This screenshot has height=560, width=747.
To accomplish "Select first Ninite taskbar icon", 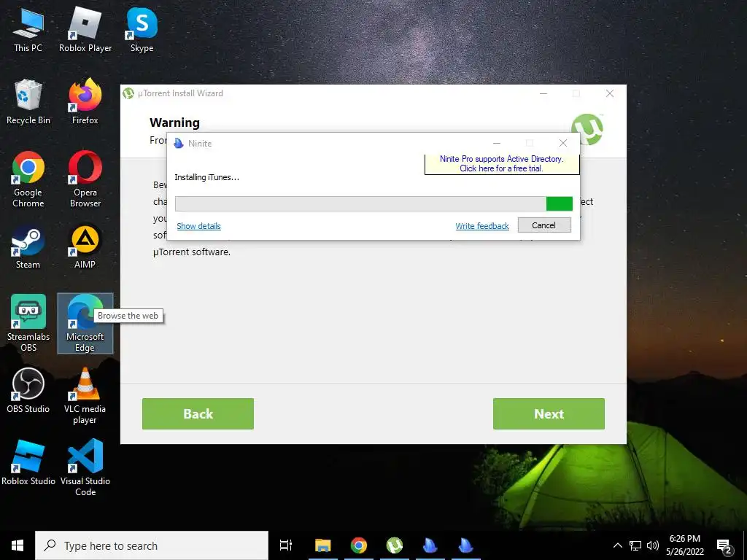I will click(x=430, y=545).
